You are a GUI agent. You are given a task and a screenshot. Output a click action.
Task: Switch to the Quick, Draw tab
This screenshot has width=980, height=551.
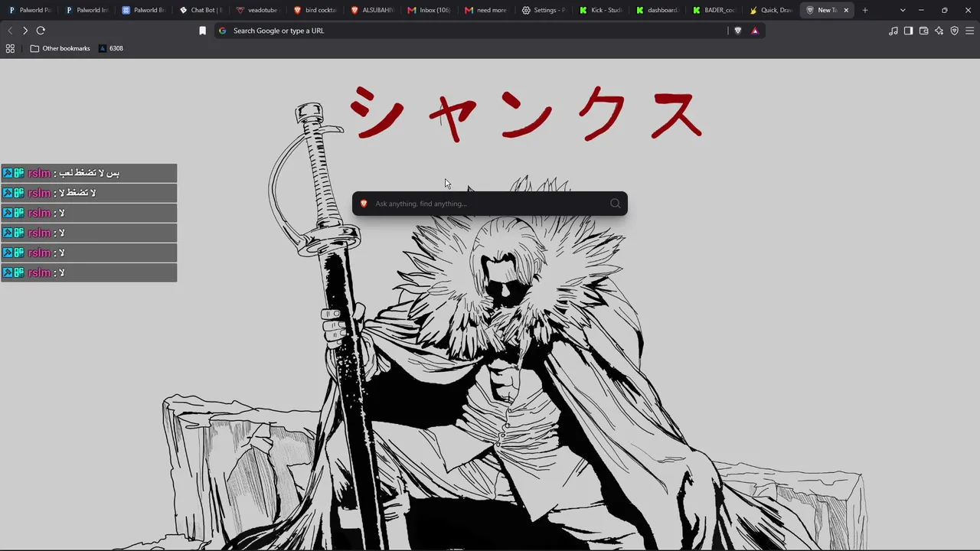[x=772, y=10]
